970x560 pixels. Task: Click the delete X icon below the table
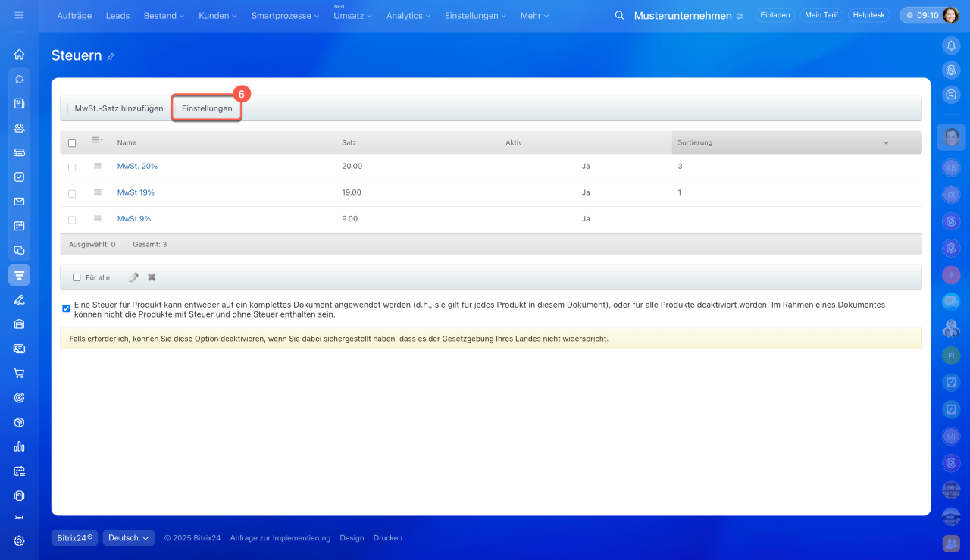[x=152, y=277]
